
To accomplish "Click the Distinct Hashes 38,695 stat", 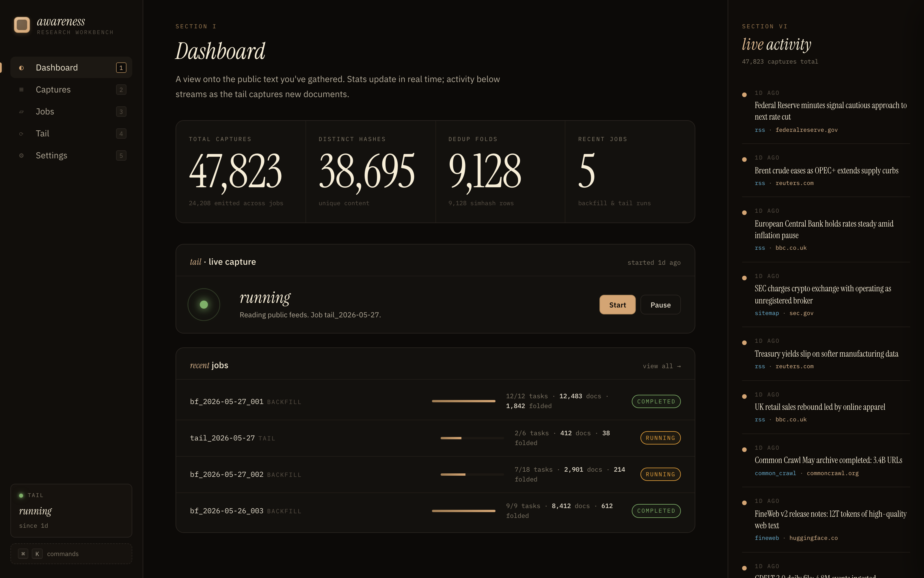I will click(x=370, y=172).
